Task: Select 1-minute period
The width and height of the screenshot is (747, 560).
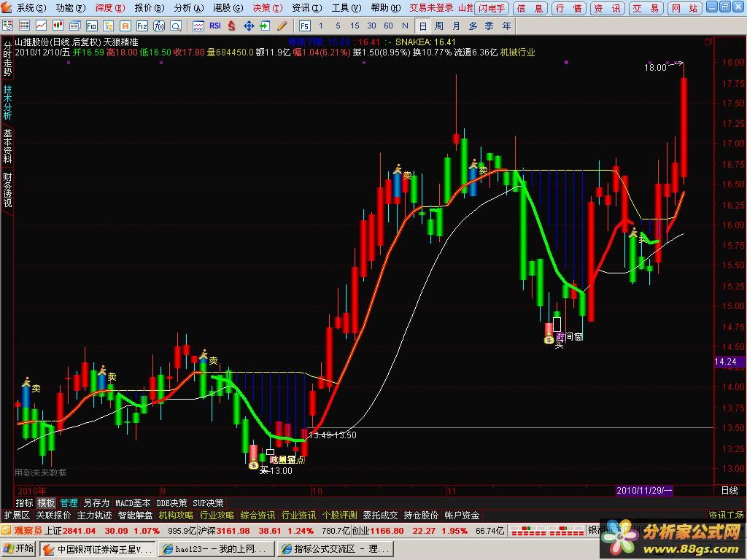Action: [321, 26]
